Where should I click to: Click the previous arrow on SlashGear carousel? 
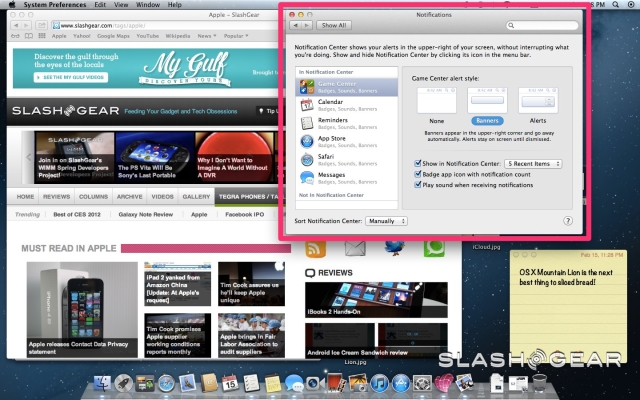pos(29,157)
